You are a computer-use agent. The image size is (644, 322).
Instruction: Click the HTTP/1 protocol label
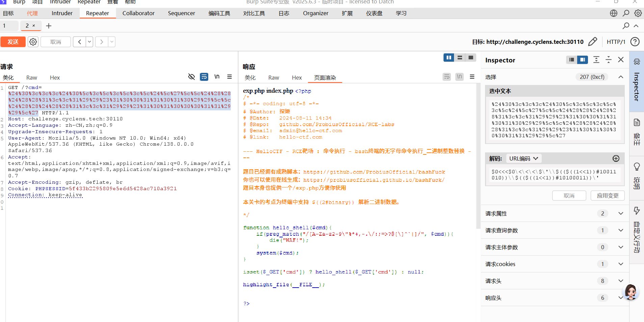[x=616, y=42]
